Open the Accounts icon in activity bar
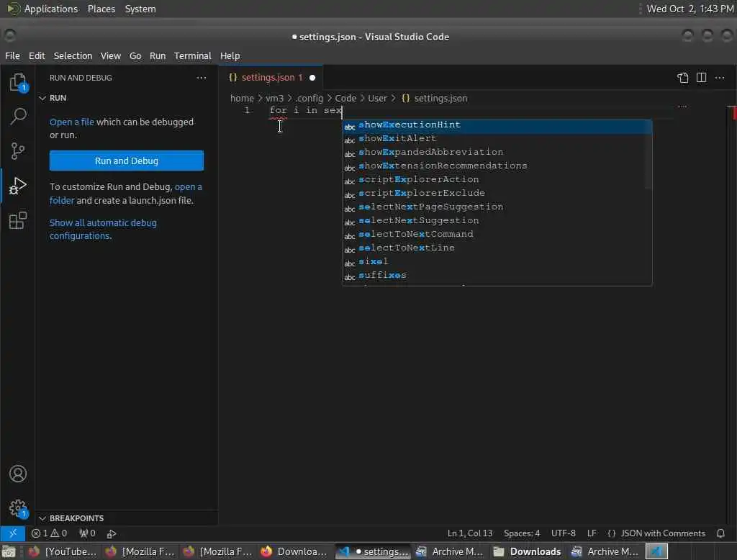 18,474
